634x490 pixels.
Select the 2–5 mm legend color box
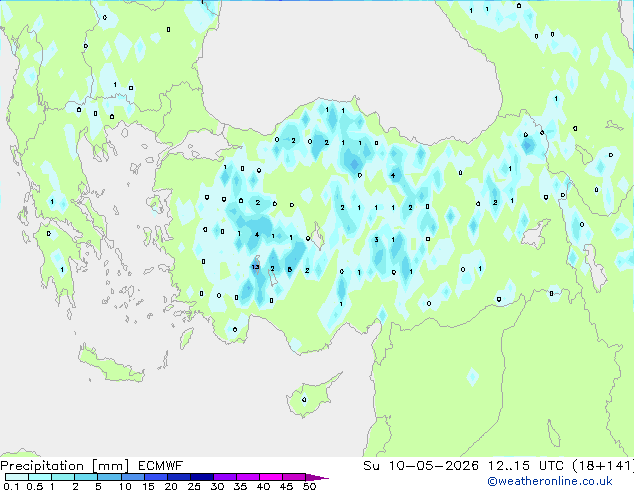tap(86, 477)
